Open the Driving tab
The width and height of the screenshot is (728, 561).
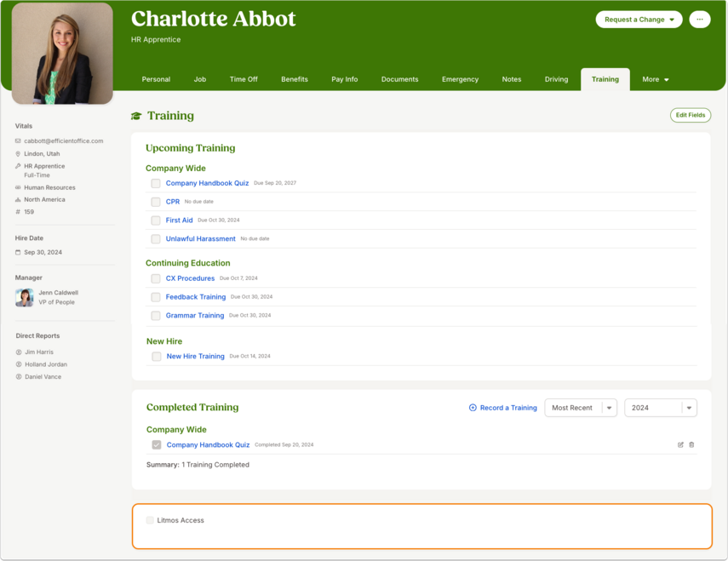point(556,79)
